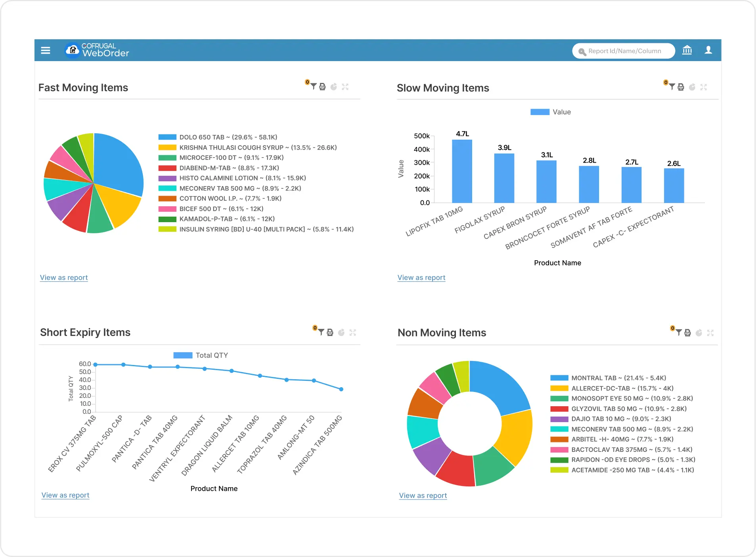
Task: Switch chart type on Non Moving Items
Action: (699, 333)
